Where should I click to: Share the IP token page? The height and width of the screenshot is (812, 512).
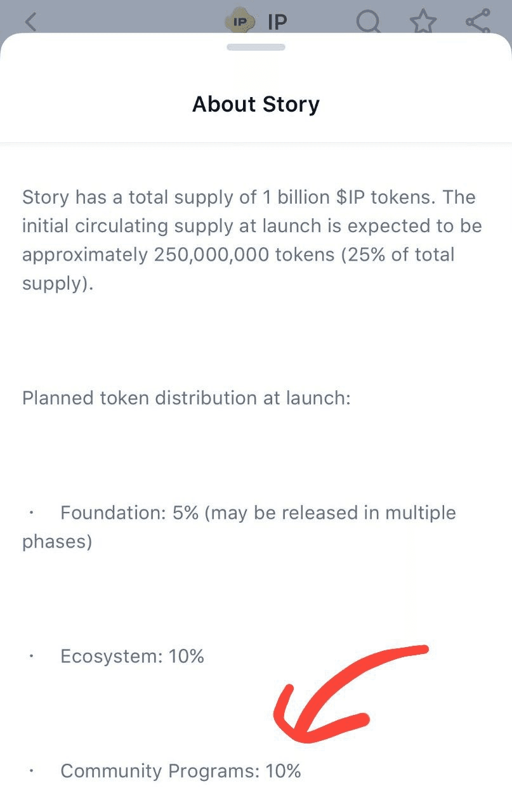pyautogui.click(x=477, y=21)
